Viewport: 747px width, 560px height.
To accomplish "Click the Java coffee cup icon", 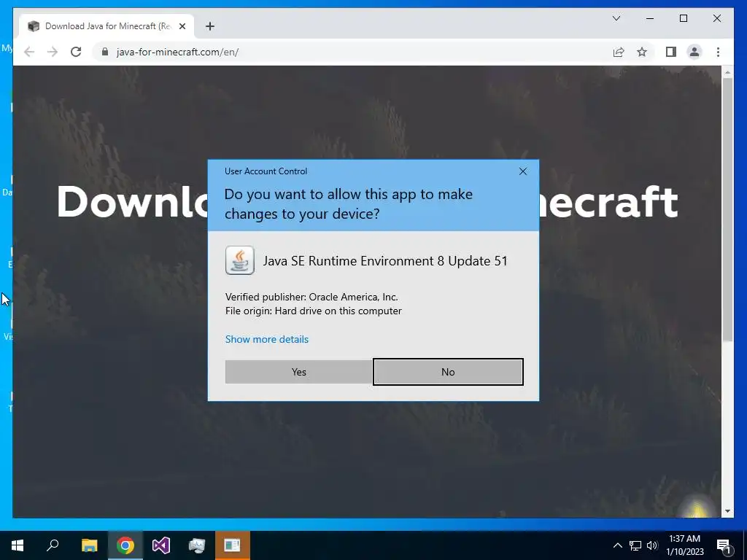I will click(239, 260).
